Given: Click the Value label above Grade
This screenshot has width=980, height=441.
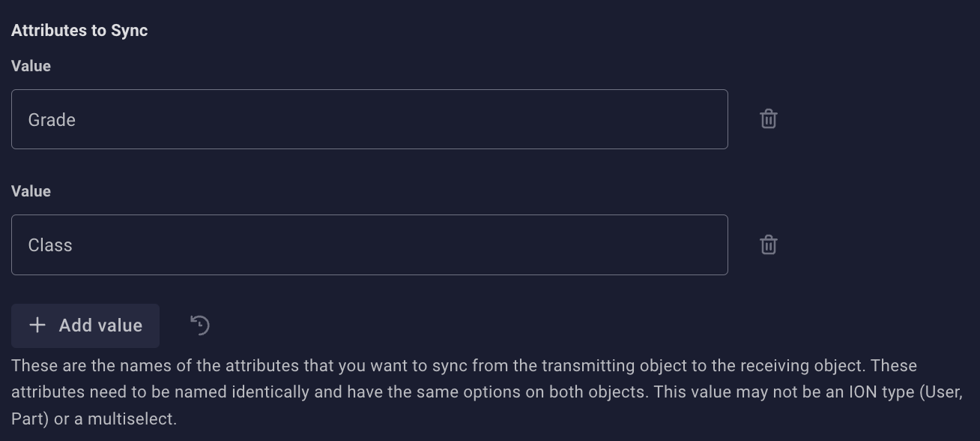Looking at the screenshot, I should tap(31, 66).
